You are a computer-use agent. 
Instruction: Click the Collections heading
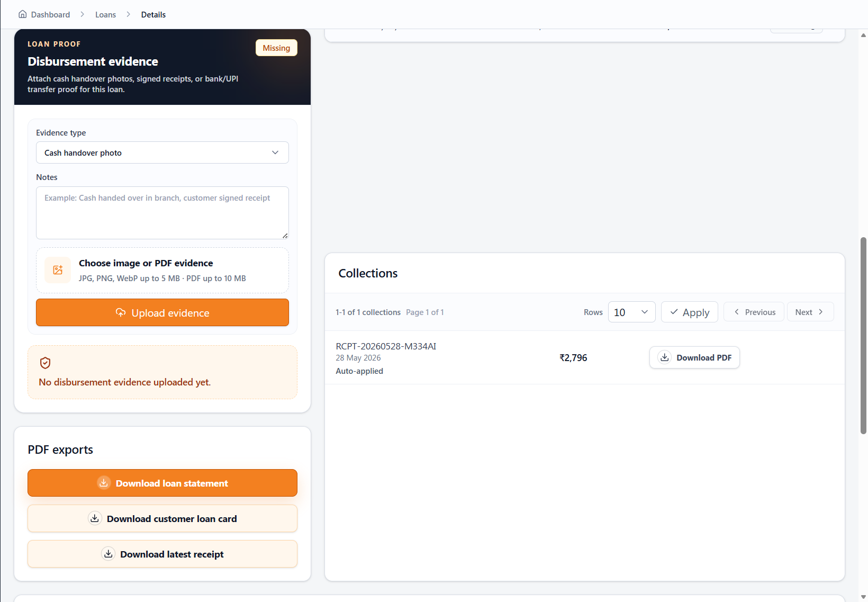[368, 273]
